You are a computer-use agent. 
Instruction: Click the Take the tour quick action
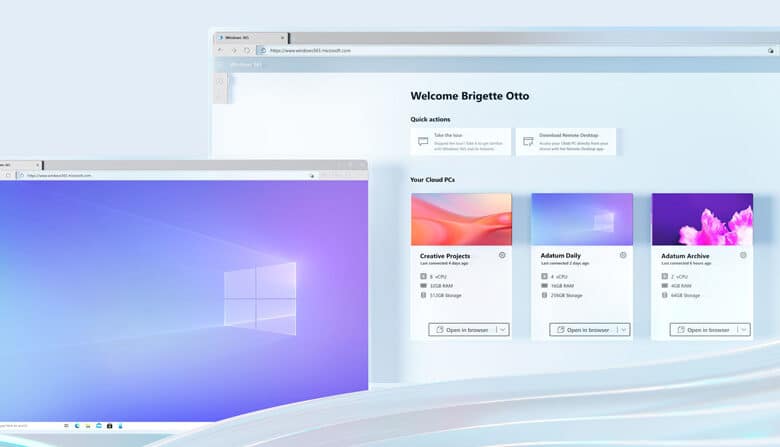click(x=461, y=142)
